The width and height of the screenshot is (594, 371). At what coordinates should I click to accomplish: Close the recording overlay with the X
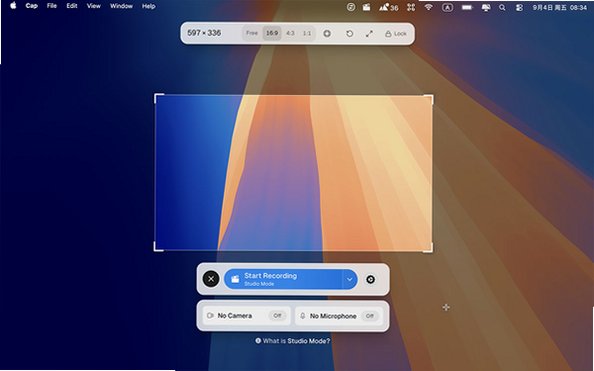pyautogui.click(x=211, y=279)
